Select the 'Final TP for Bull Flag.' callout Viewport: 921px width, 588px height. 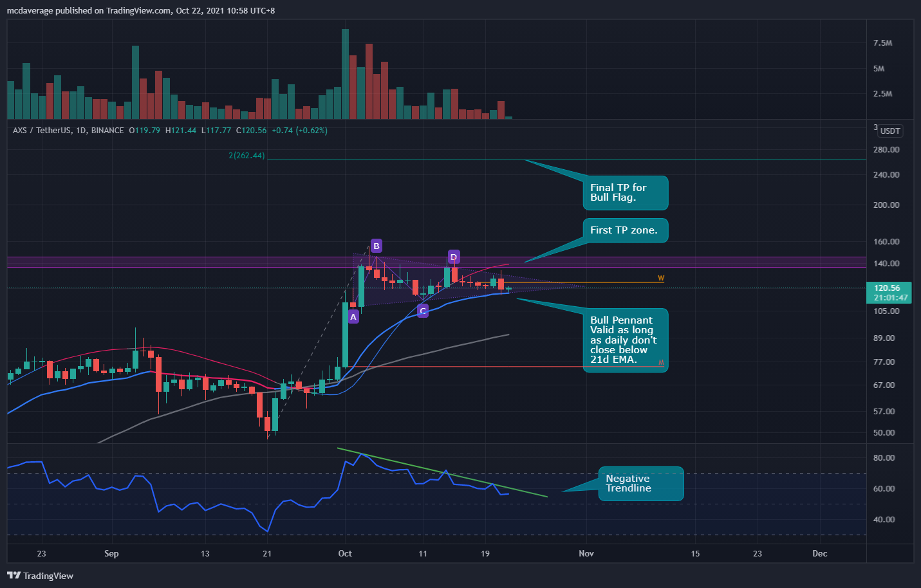(626, 192)
